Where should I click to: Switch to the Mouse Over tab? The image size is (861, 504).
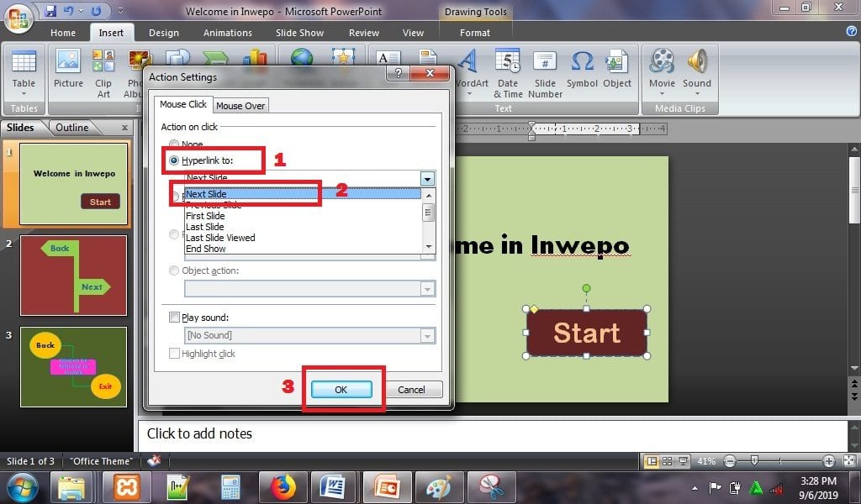coord(240,105)
